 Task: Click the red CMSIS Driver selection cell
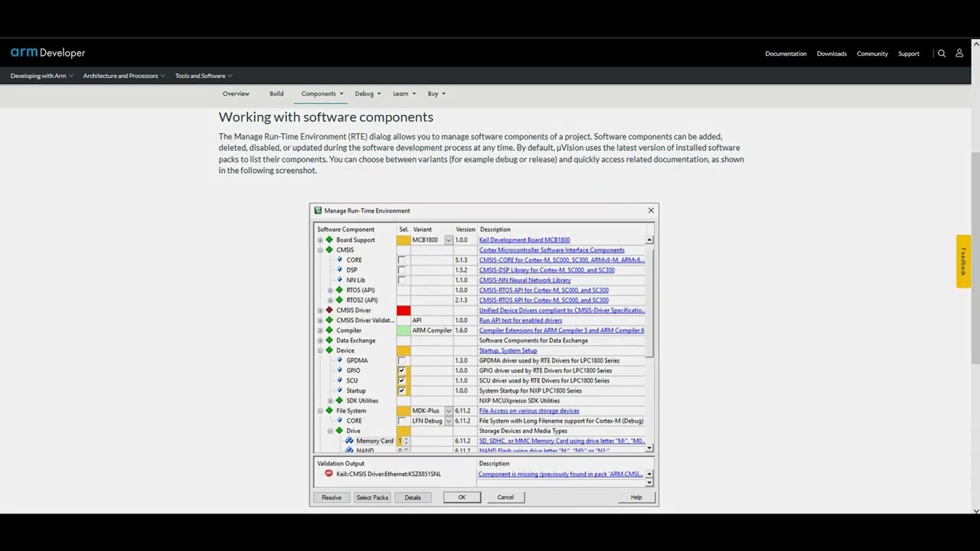(403, 311)
